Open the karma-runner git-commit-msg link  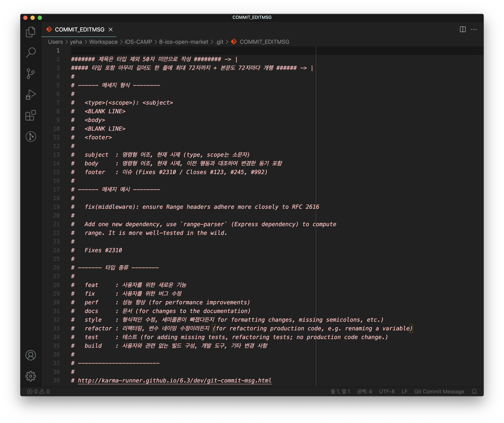(x=175, y=380)
